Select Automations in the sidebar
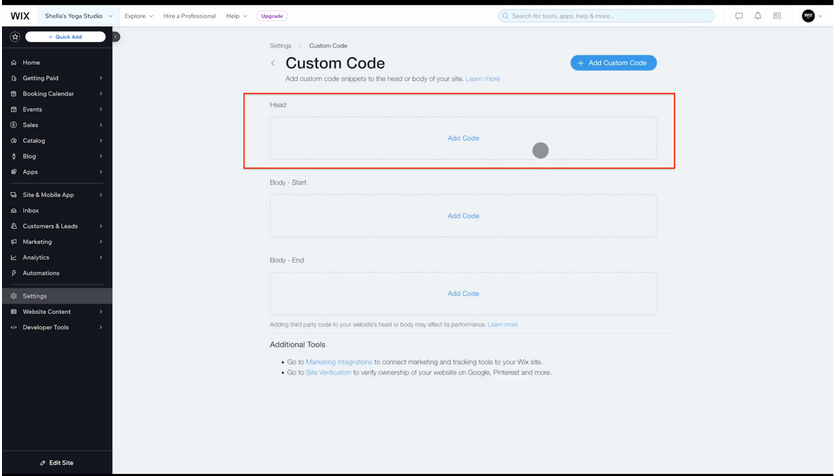The image size is (835, 476). pyautogui.click(x=57, y=273)
